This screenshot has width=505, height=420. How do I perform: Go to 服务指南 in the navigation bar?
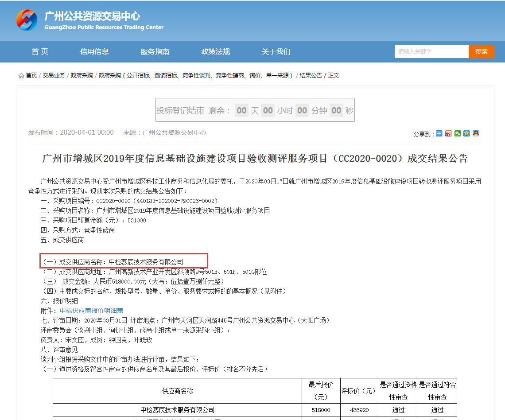[x=155, y=52]
